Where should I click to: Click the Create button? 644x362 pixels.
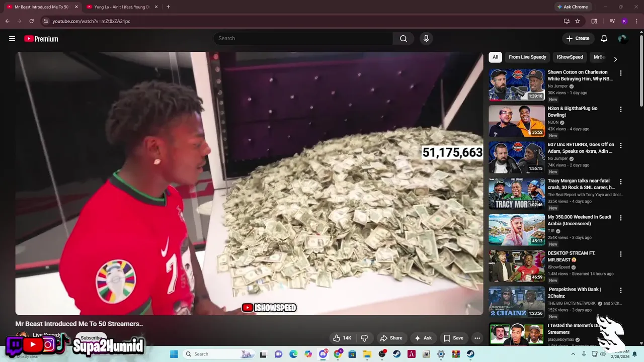point(578,38)
